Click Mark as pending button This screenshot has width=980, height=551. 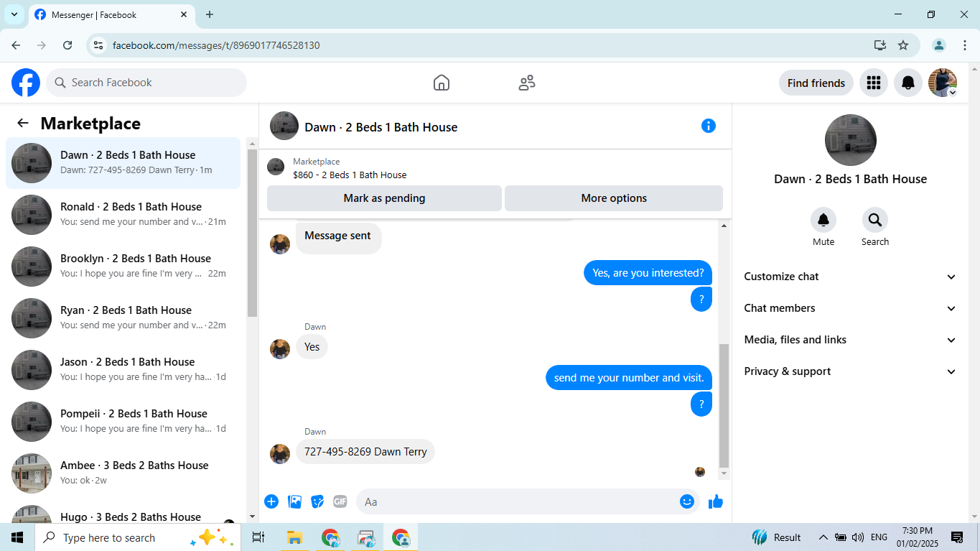(384, 198)
